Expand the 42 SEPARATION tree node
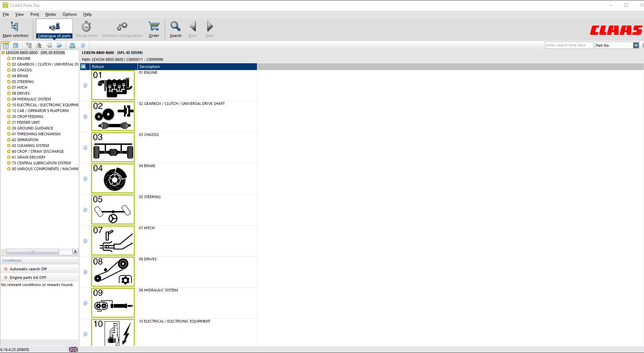 click(x=9, y=140)
